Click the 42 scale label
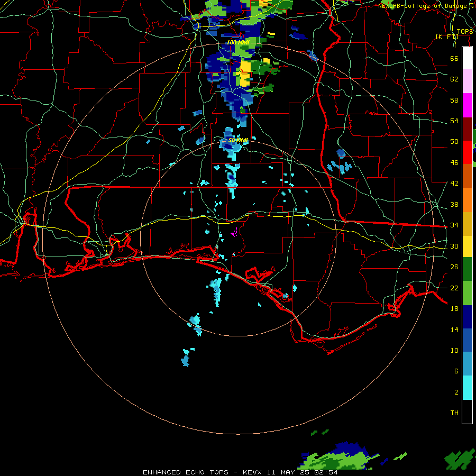This screenshot has width=476, height=476. point(454,183)
